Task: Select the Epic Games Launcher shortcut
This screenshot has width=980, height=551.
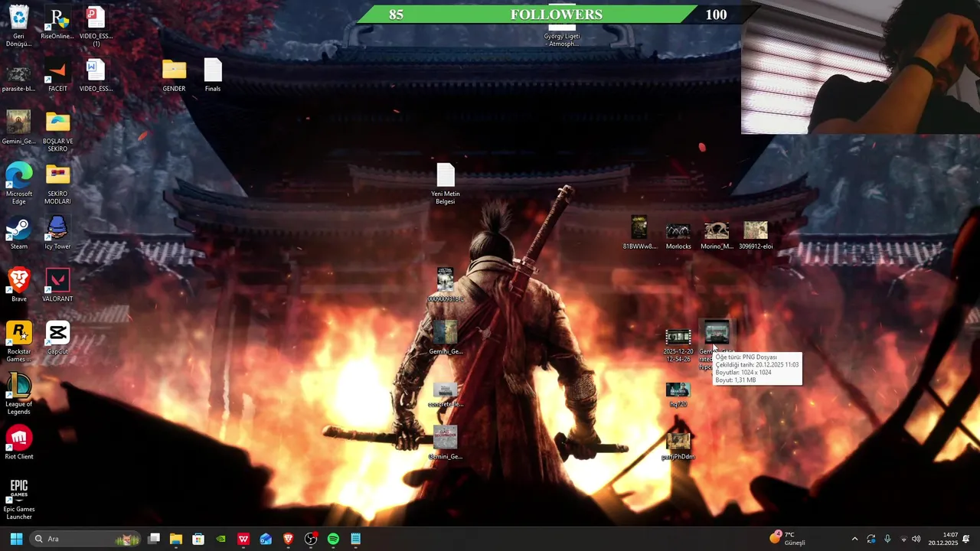Action: pos(18,499)
